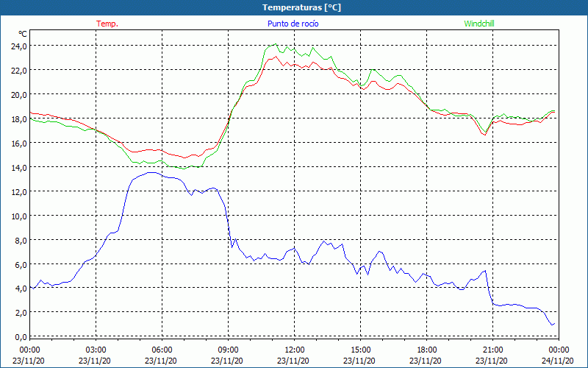Click the dew point peak near 05:30
The image size is (588, 368).
click(x=151, y=172)
